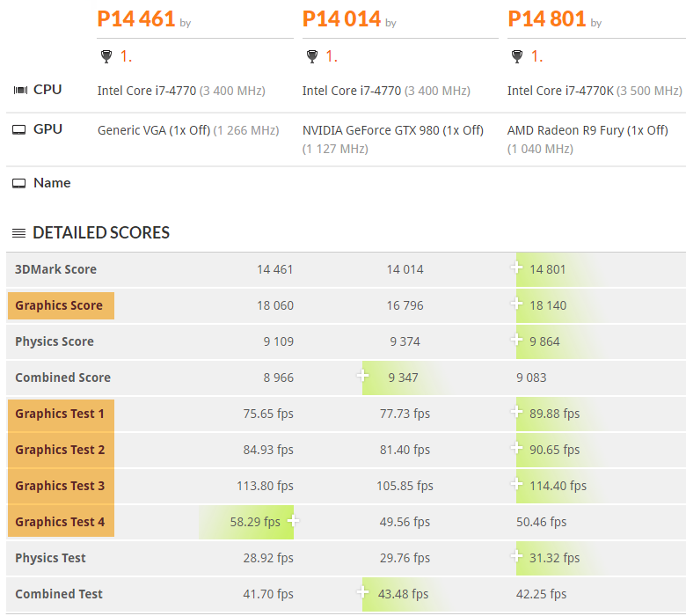Click the 77.73 fps value

tap(405, 414)
